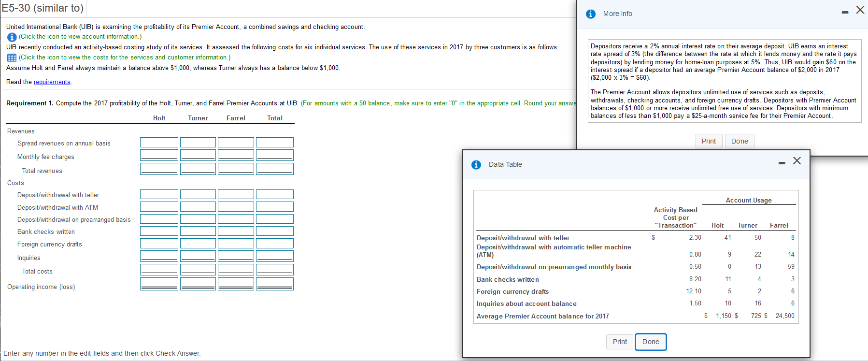The width and height of the screenshot is (868, 361).
Task: Minimize the Data Table popup
Action: click(x=782, y=163)
